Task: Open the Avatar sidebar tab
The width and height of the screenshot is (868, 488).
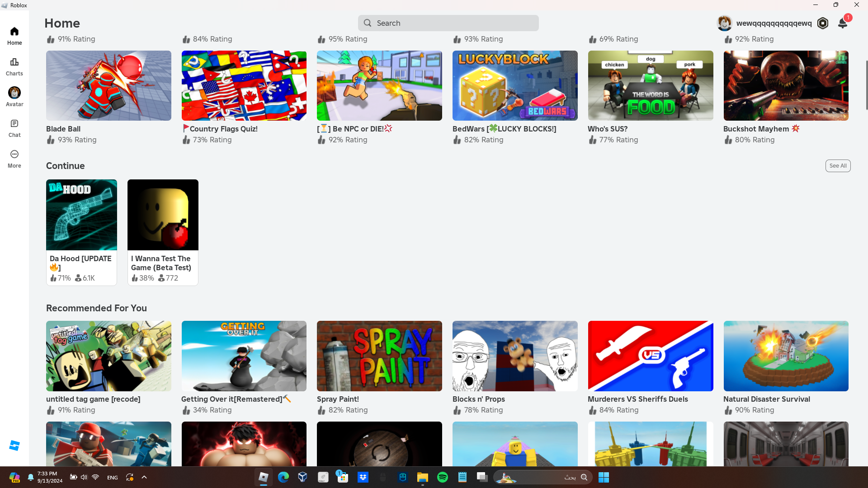Action: coord(14,98)
